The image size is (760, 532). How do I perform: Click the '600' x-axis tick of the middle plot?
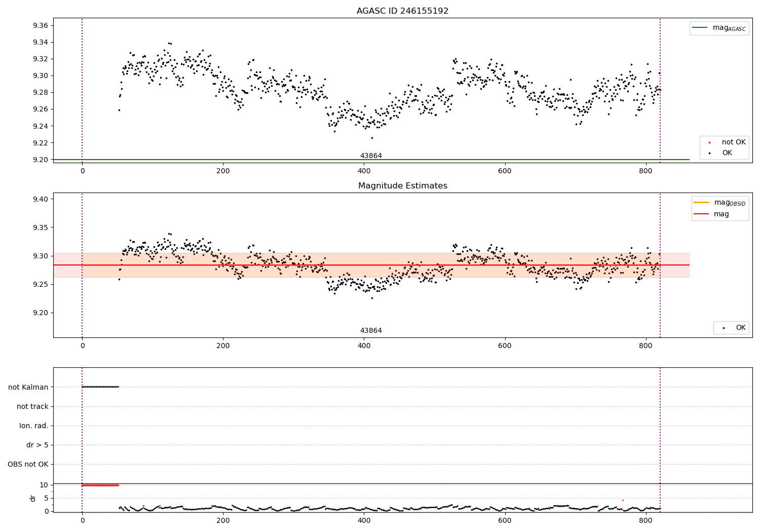click(505, 346)
